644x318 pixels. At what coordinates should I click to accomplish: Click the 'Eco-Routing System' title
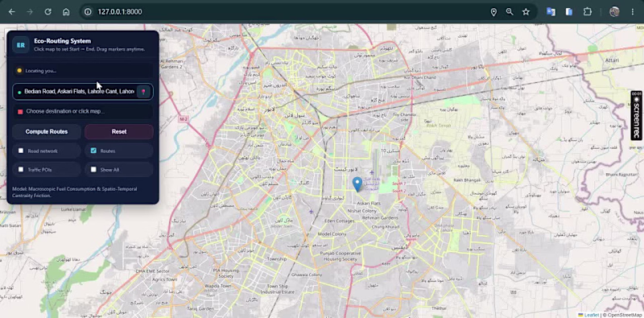pyautogui.click(x=63, y=41)
